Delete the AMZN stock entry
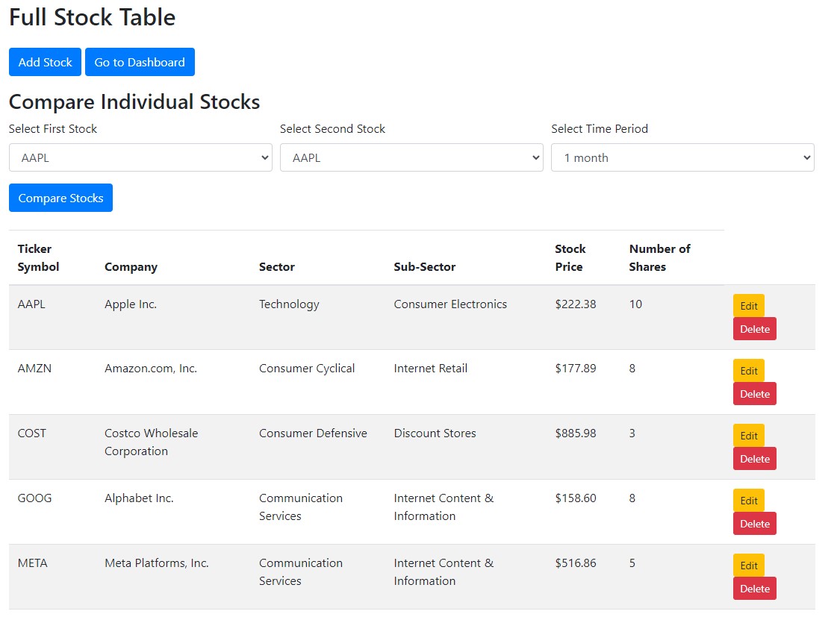The height and width of the screenshot is (617, 840). 754,394
